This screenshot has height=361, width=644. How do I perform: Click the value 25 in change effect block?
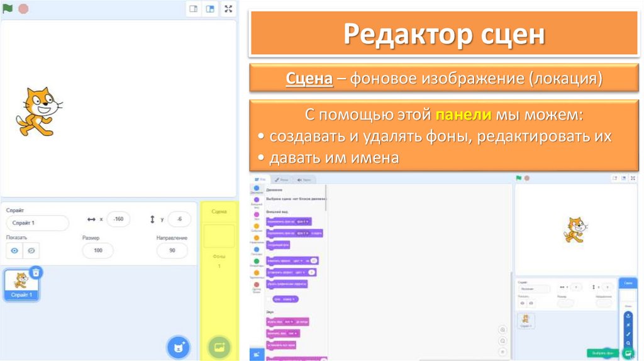(x=314, y=261)
